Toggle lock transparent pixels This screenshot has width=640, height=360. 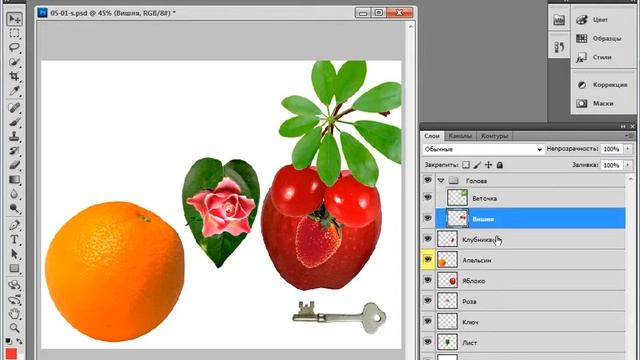466,165
